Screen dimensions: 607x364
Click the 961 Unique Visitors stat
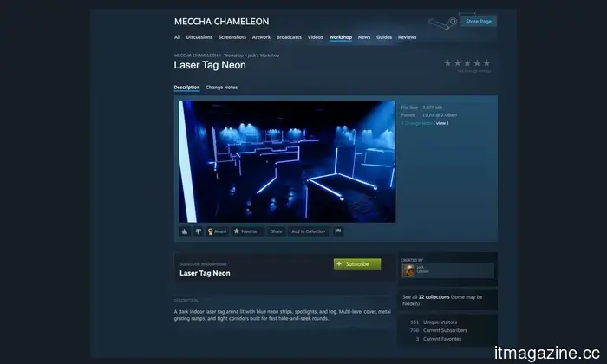pyautogui.click(x=434, y=322)
